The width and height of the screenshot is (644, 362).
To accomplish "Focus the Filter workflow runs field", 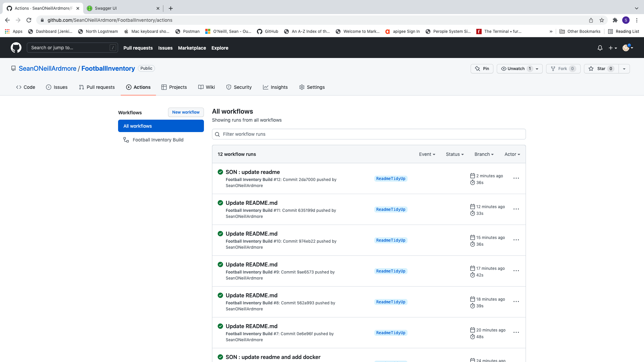I will pos(369,134).
